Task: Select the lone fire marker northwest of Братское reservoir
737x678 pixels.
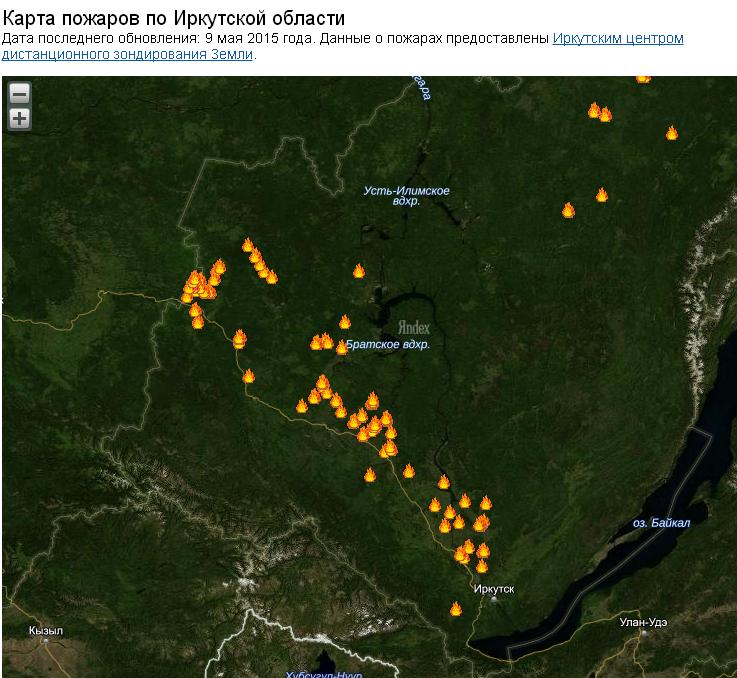Action: (359, 271)
